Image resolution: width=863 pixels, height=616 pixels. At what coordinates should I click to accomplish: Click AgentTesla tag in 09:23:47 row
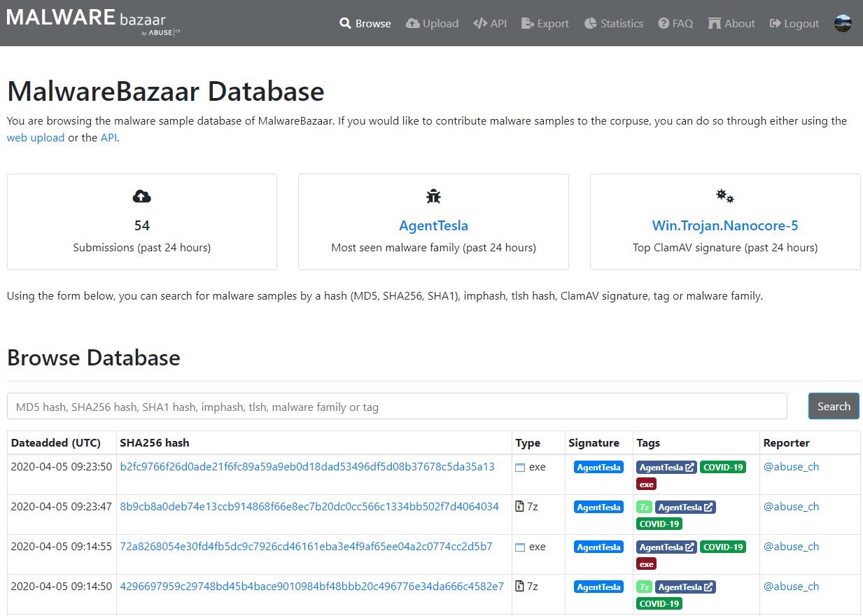point(685,507)
